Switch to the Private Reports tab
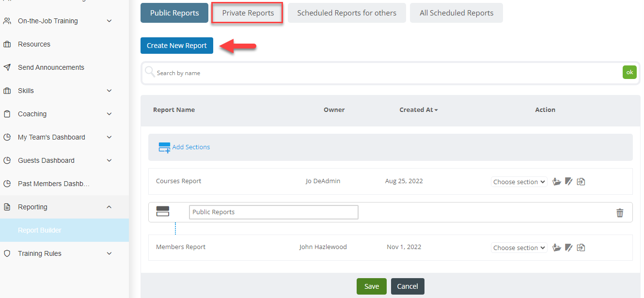This screenshot has width=644, height=298. [x=247, y=12]
